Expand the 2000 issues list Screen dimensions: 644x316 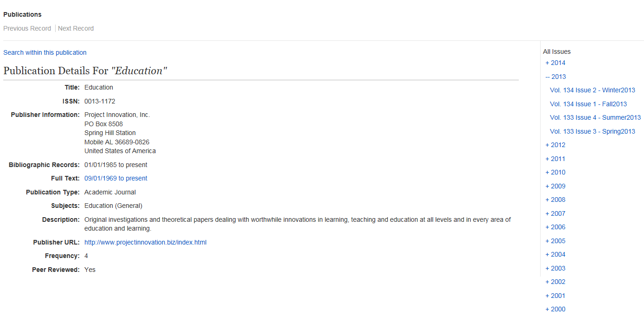[x=555, y=310]
